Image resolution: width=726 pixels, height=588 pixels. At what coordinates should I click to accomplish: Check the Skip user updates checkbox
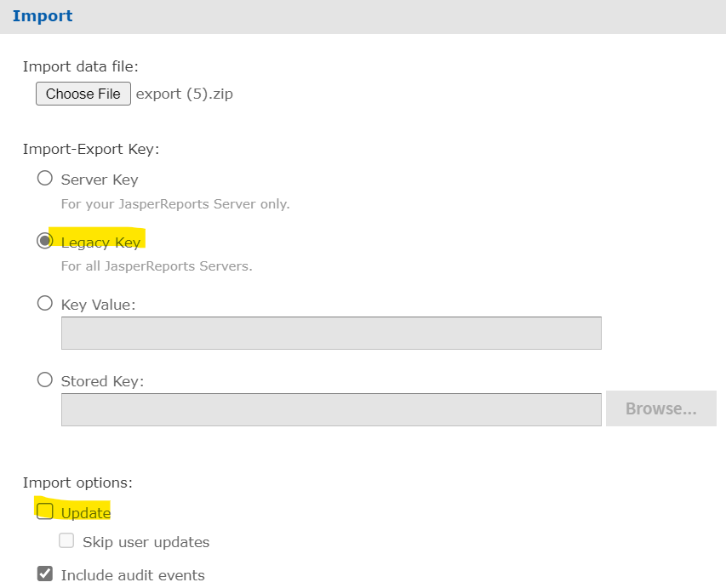pyautogui.click(x=66, y=541)
